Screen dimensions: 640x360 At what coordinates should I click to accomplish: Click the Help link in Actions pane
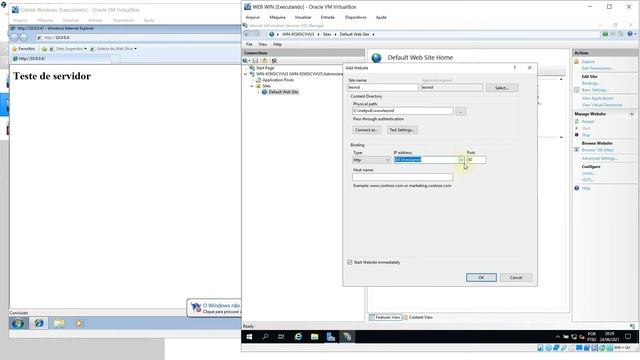tap(586, 188)
